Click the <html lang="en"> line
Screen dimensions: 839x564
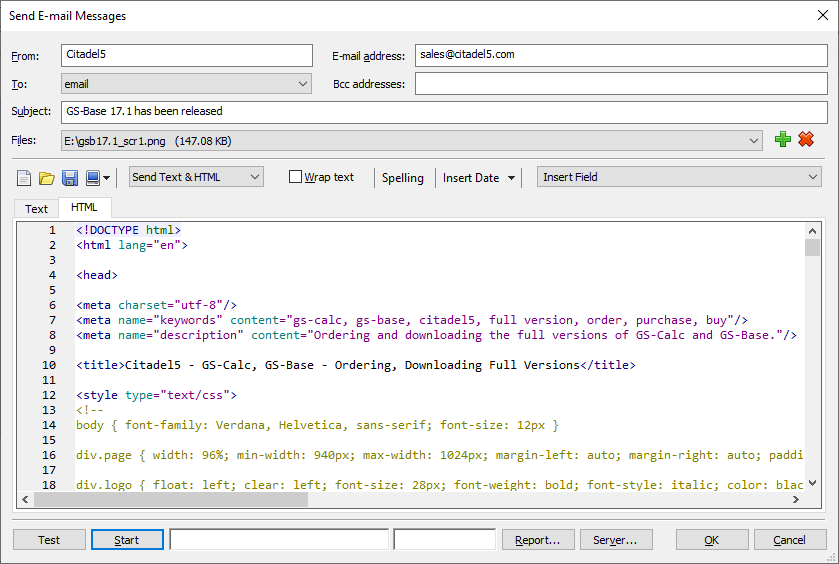[132, 245]
